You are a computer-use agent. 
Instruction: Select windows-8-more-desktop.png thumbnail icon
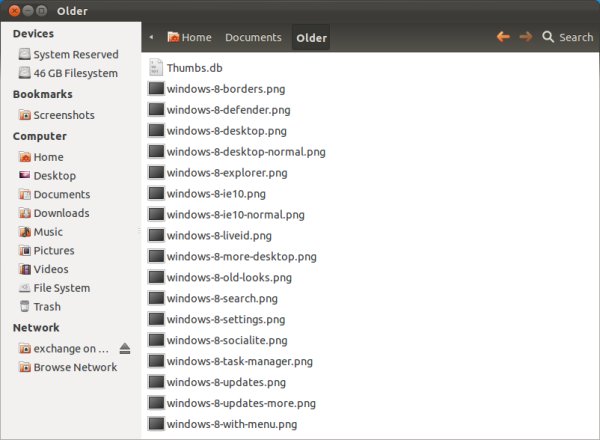point(156,256)
